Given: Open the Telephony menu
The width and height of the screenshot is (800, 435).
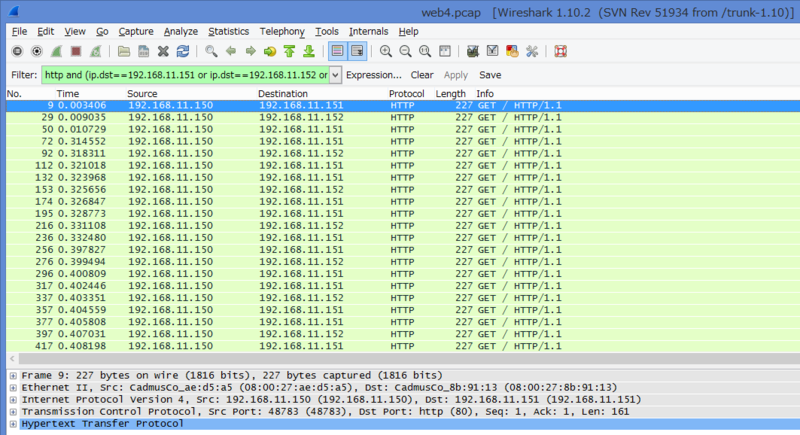Looking at the screenshot, I should pyautogui.click(x=282, y=31).
